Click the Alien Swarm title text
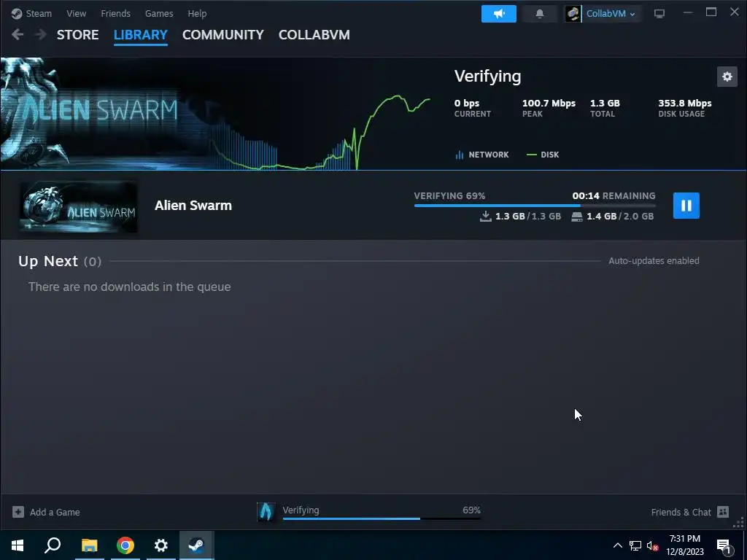Viewport: 747px width, 560px height. point(193,205)
